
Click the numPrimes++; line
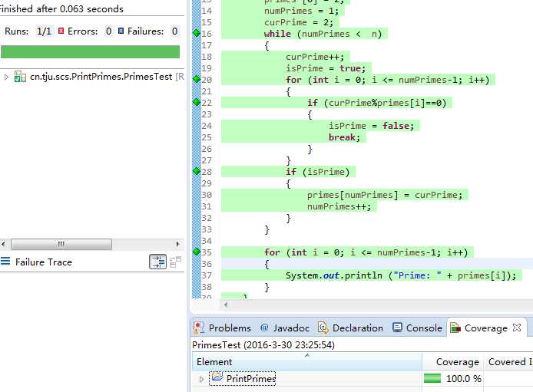(x=339, y=206)
